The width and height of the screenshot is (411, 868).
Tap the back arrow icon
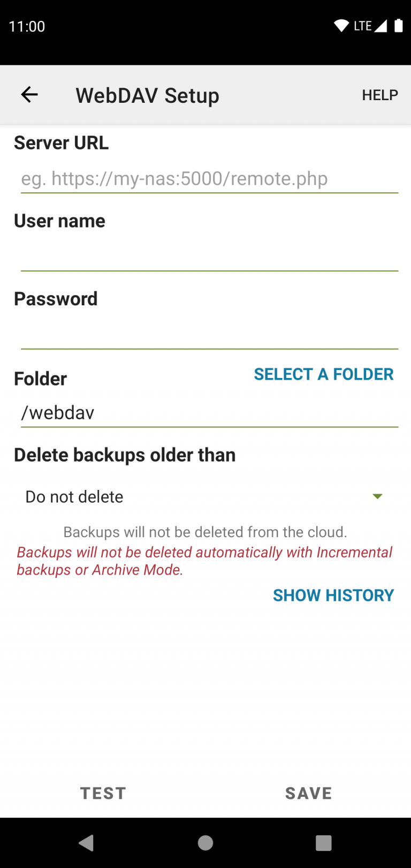pos(29,95)
